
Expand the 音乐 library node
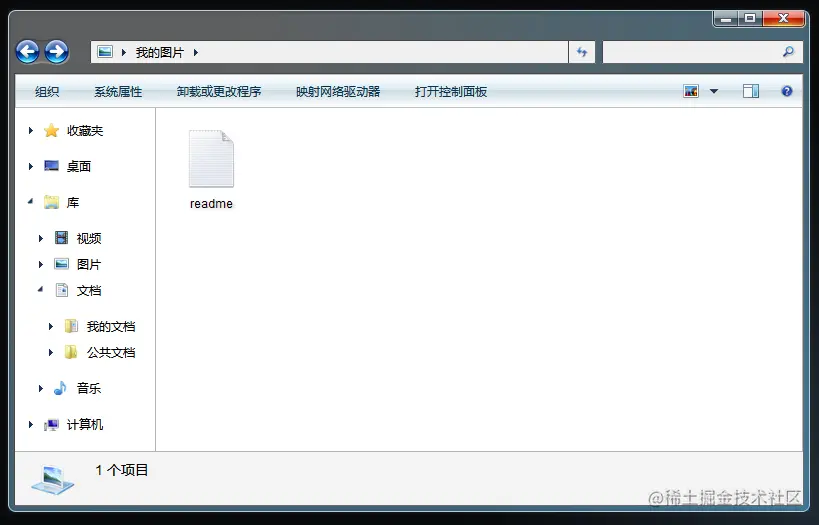[x=41, y=388]
